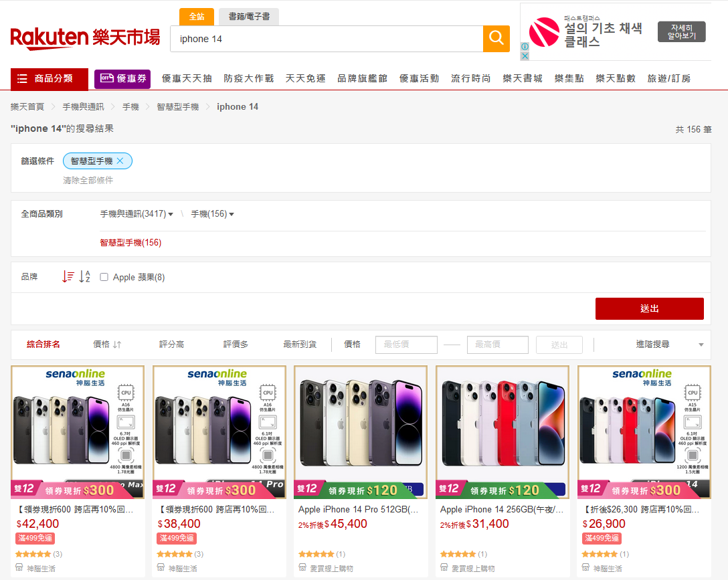
Task: Open the $26,900 iPhone 14 product image
Action: click(x=644, y=432)
